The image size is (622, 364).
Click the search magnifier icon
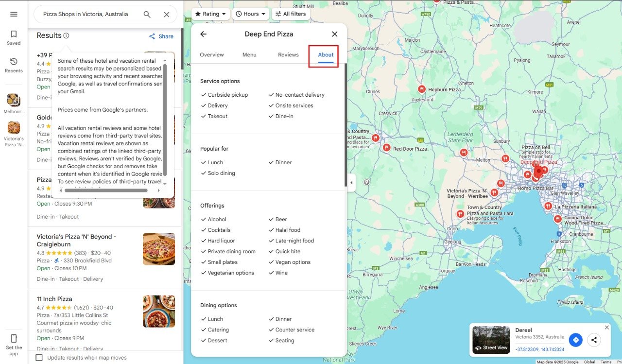coord(147,15)
